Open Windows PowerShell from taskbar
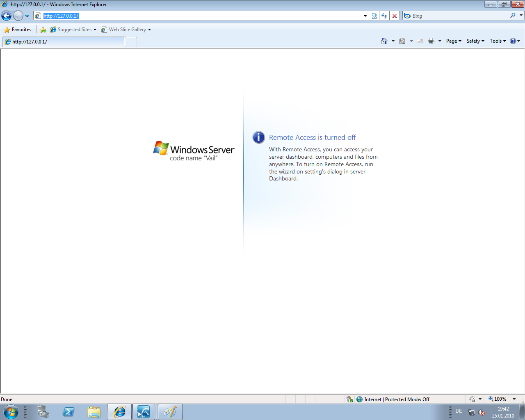This screenshot has height=420, width=525. tap(68, 412)
